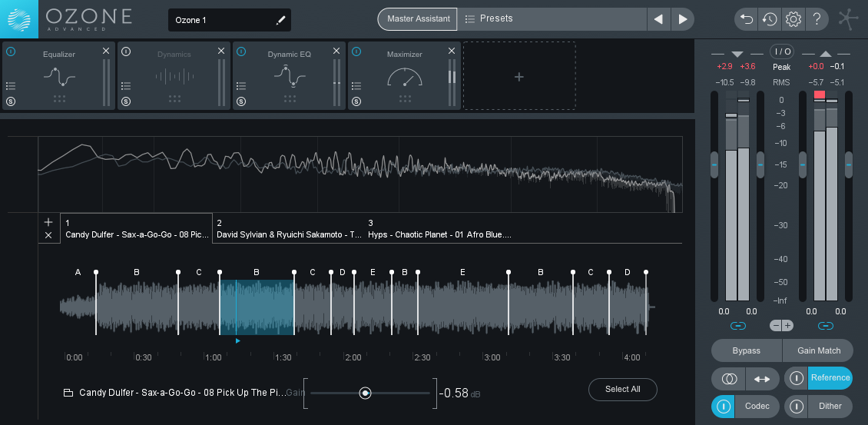Open the Reference panel
Screen dimensions: 868x425
[830, 378]
